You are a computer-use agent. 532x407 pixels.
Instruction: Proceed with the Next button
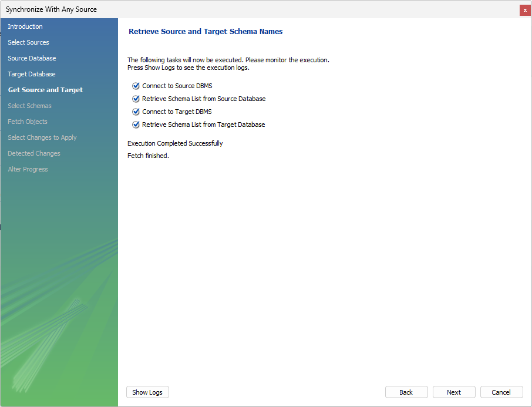coord(454,392)
